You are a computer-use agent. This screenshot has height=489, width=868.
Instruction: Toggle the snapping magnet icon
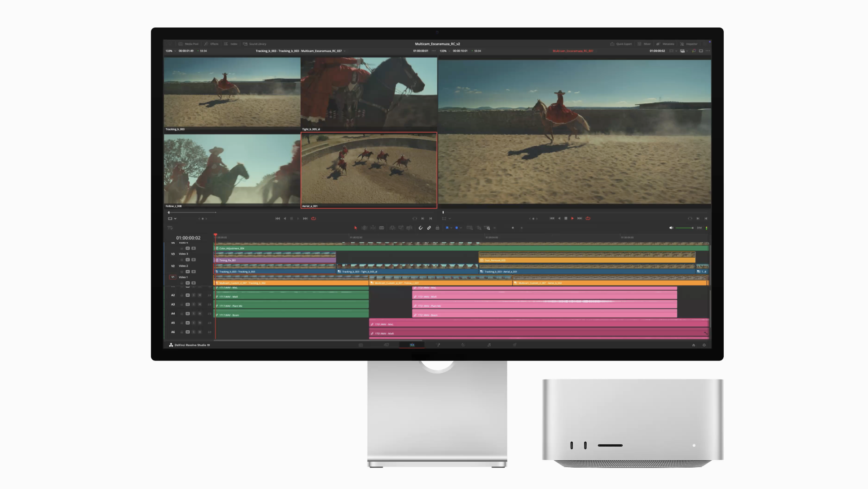tap(420, 228)
